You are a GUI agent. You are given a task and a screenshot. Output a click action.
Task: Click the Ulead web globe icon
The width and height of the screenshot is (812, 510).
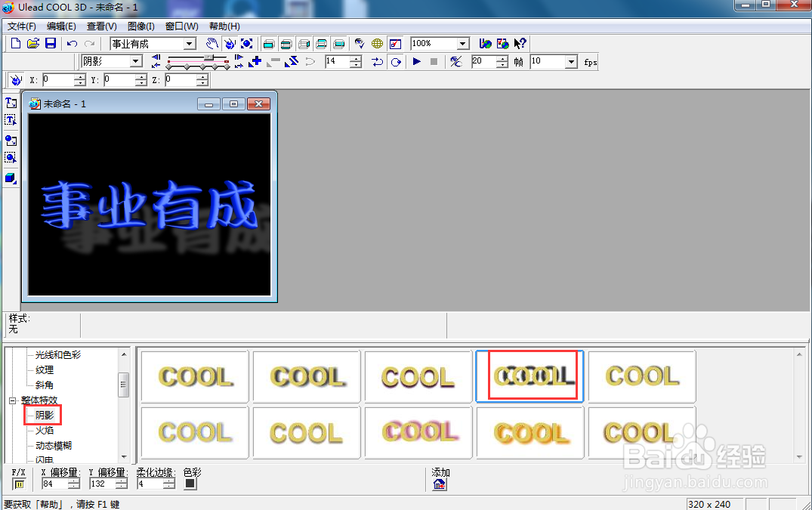pyautogui.click(x=485, y=44)
